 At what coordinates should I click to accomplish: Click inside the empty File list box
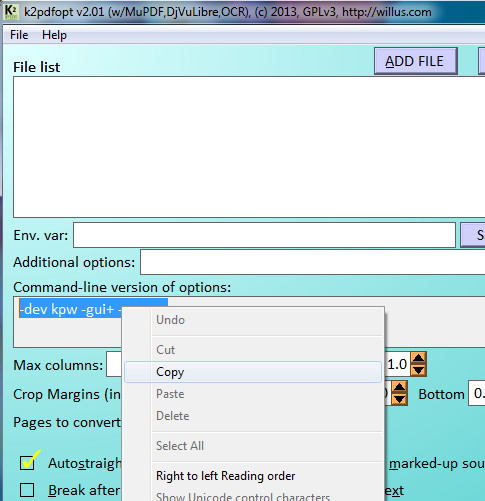point(249,147)
